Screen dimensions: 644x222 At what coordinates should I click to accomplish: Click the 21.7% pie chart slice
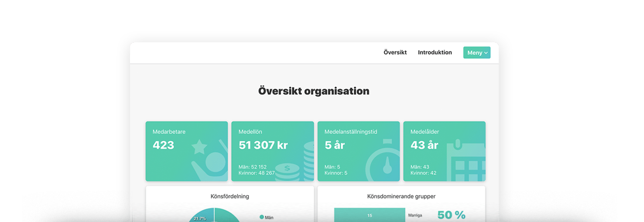[202, 216]
